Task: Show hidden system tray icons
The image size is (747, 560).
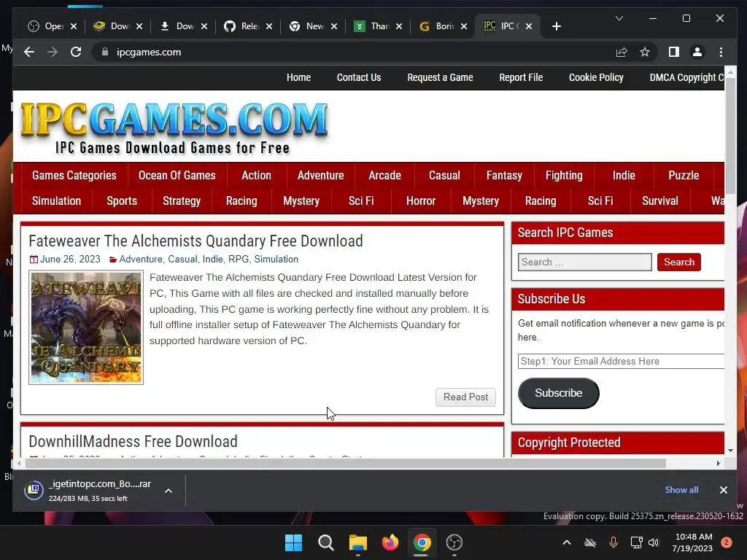Action: pos(566,542)
